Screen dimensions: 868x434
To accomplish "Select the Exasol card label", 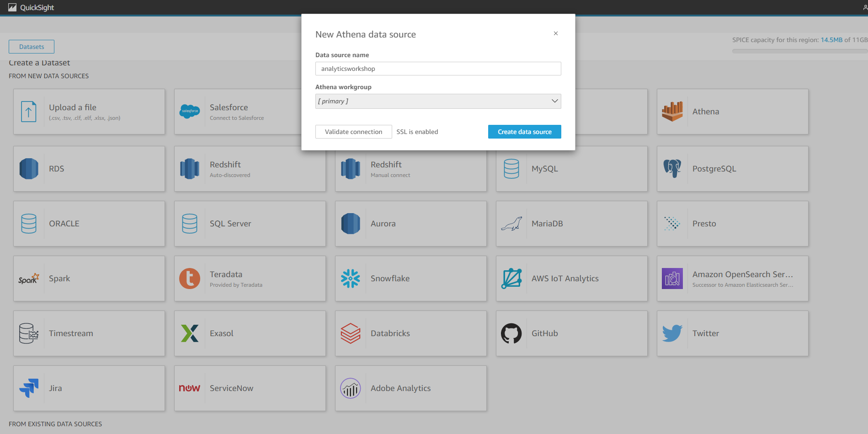I will (222, 333).
